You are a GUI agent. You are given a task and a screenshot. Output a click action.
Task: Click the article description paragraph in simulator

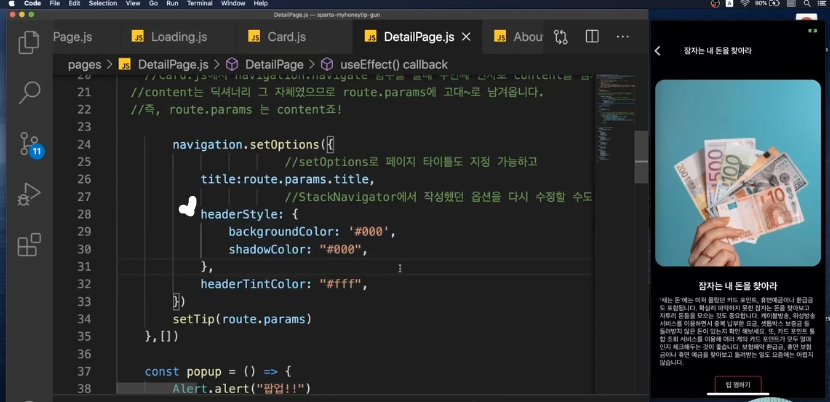[x=737, y=332]
